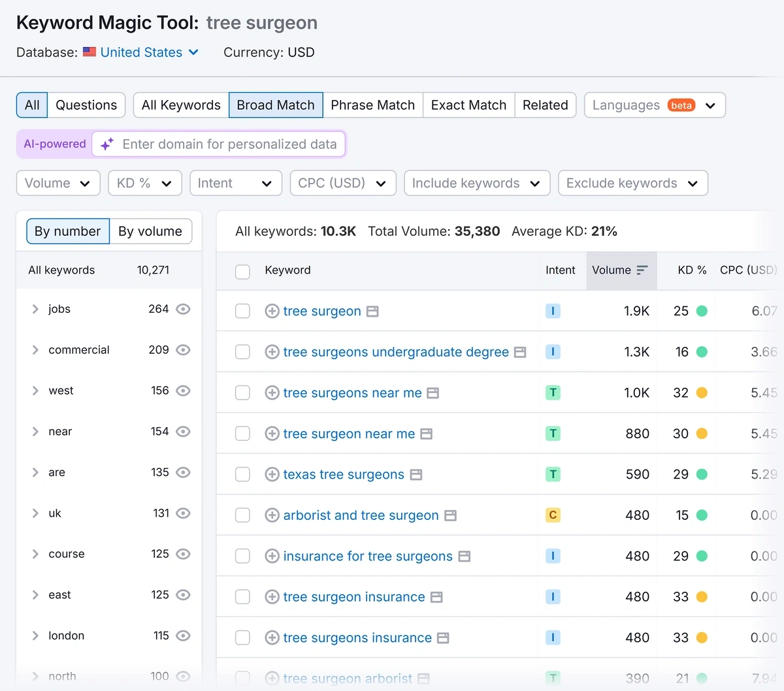784x691 pixels.
Task: Switch to the Questions tab
Action: [x=86, y=105]
